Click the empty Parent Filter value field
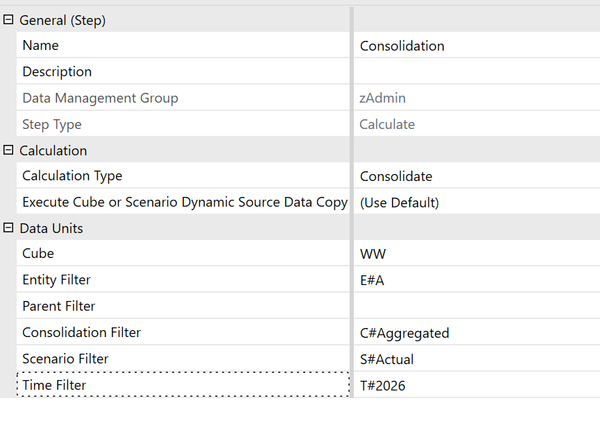Screen dimensions: 600x448 click(x=475, y=306)
